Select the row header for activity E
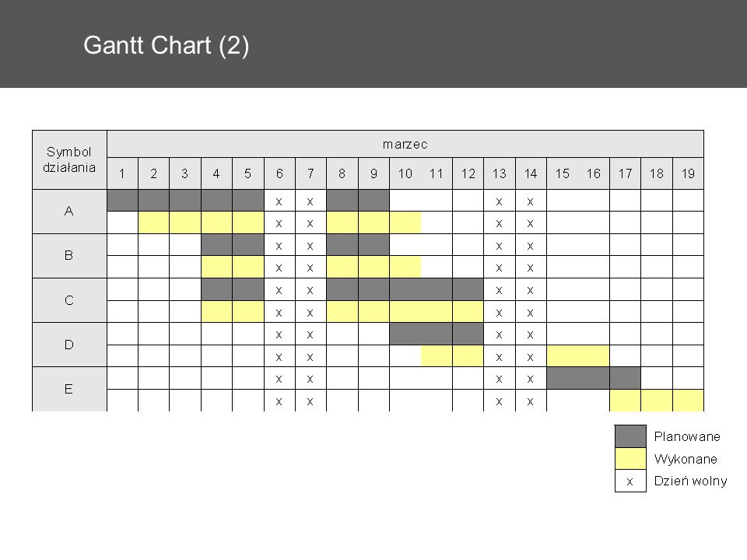 [69, 389]
